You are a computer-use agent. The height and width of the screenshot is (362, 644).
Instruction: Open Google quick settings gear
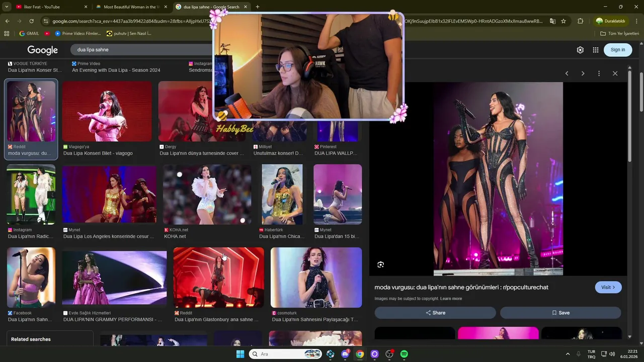coord(580,50)
